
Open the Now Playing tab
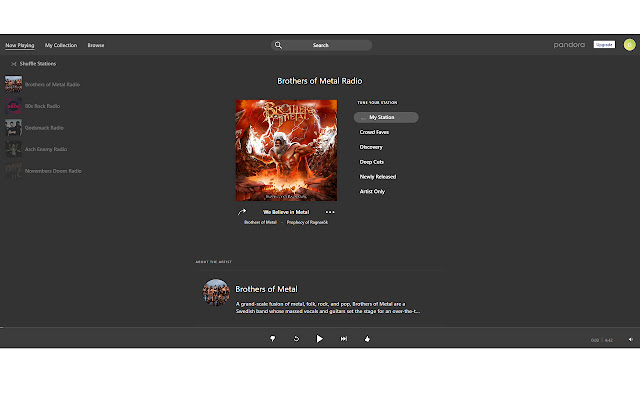pos(20,45)
